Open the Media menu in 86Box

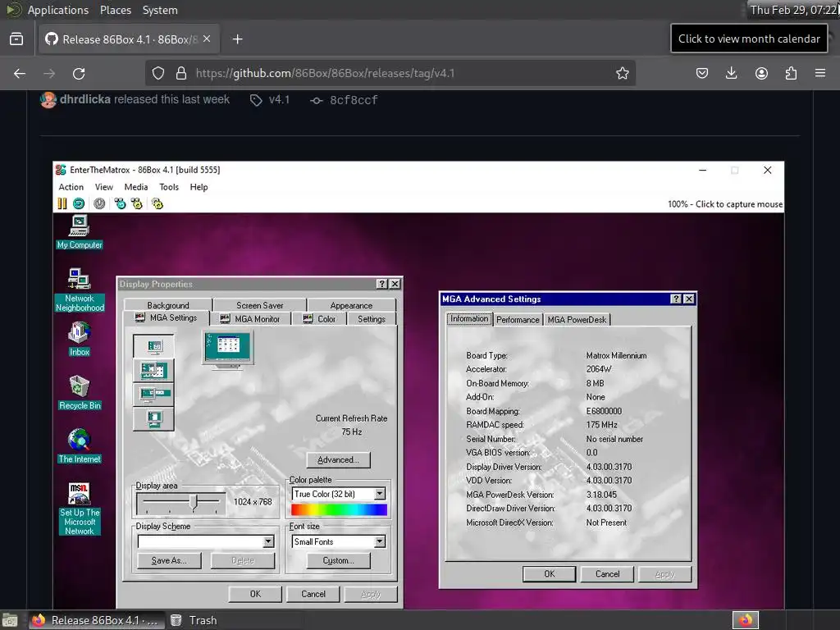point(136,187)
